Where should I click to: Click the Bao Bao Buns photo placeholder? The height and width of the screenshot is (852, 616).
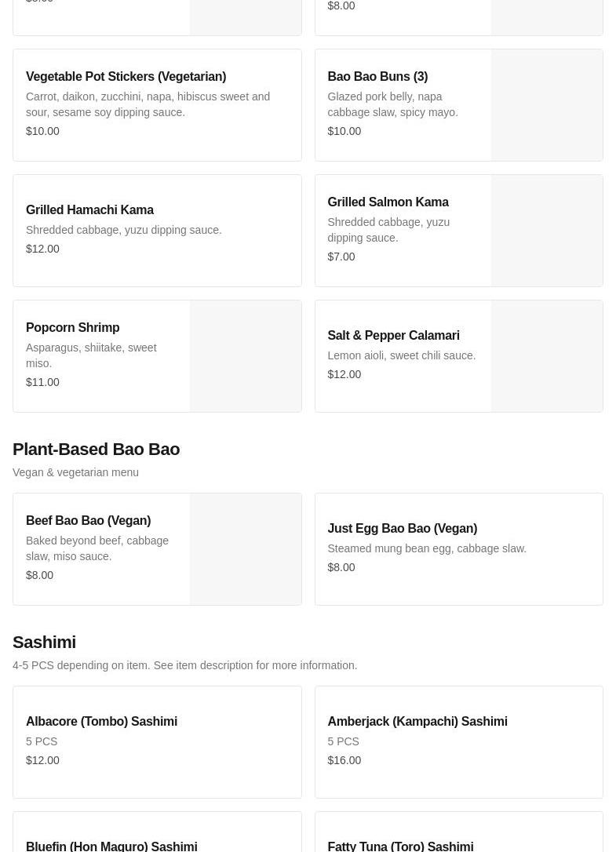pos(546,105)
